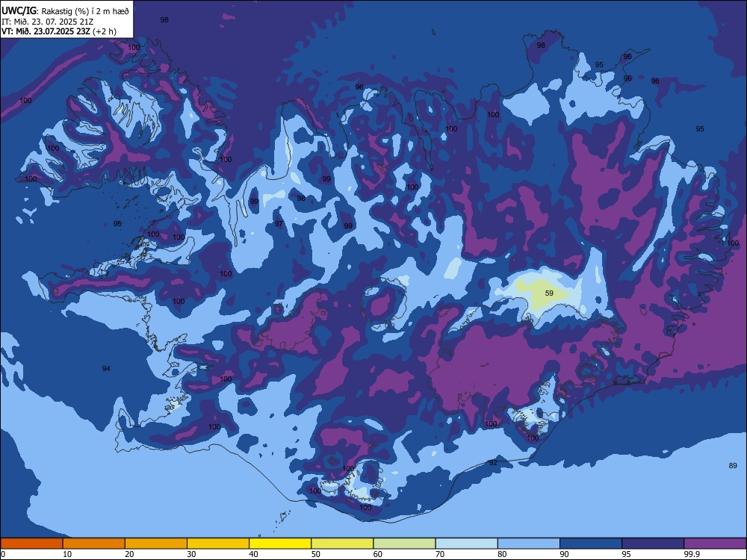Click the 40–50 bright yellow legend swatch
Viewport: 747px width, 560px height.
pyautogui.click(x=280, y=544)
